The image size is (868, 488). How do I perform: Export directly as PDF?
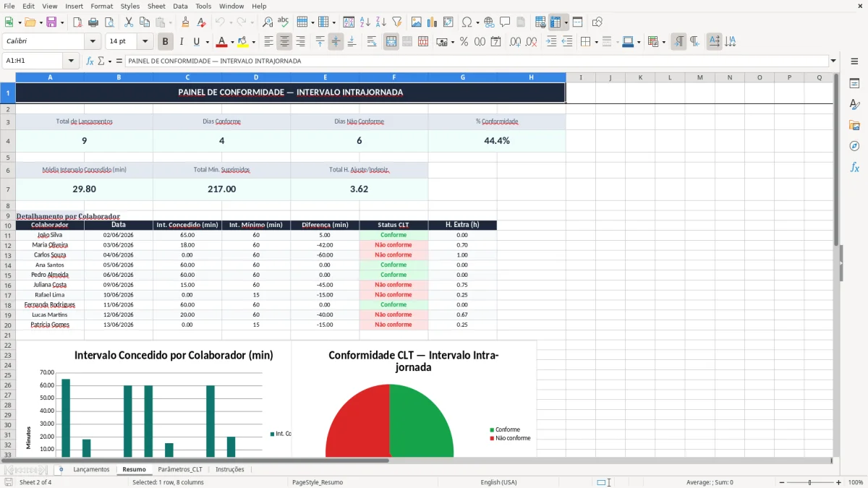tap(77, 22)
